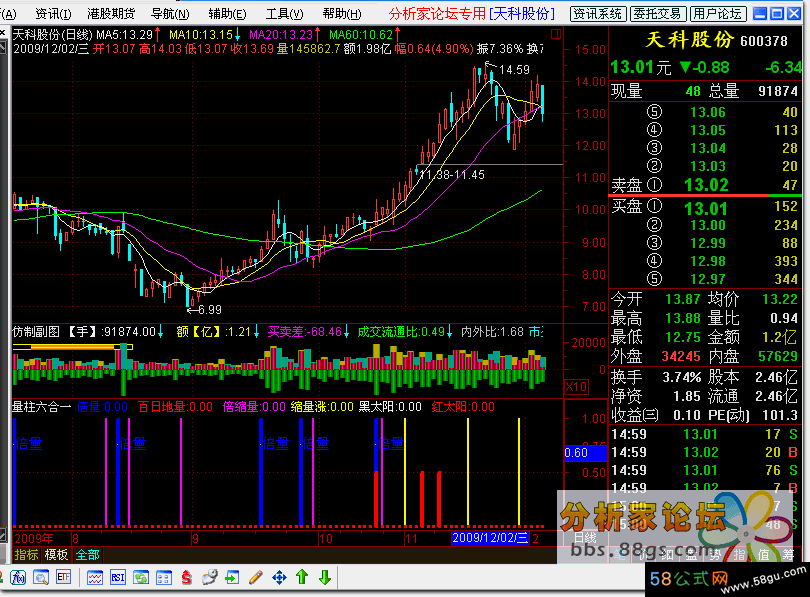The height and width of the screenshot is (597, 810).
Task: Click the 量柱六合一 indicator title
Action: coord(41,406)
